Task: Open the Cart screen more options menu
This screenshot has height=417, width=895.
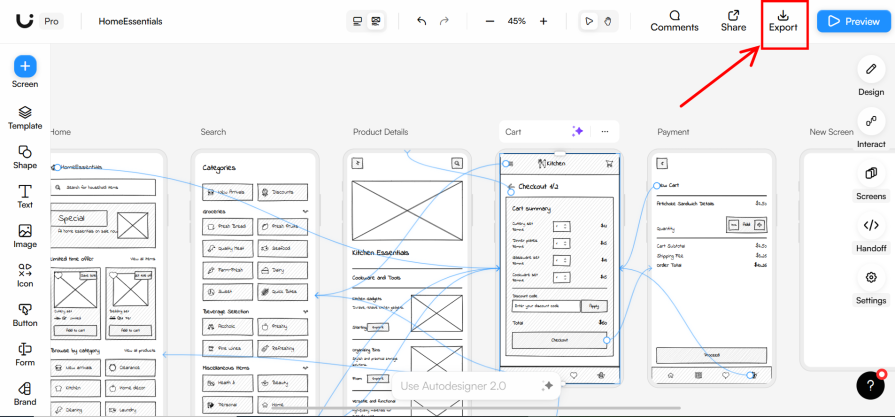Action: 605,132
